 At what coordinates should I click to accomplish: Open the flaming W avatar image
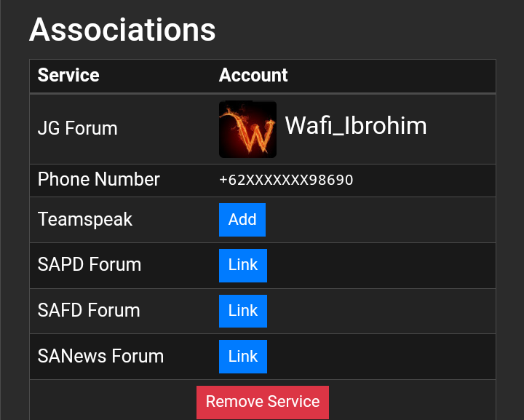pyautogui.click(x=247, y=130)
